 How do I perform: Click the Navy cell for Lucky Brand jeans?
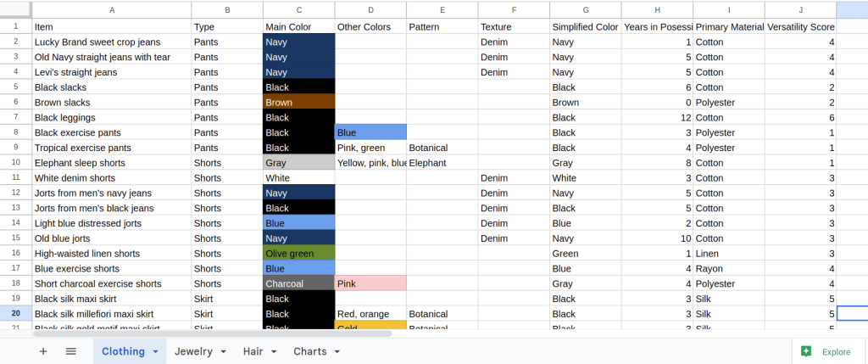coord(299,42)
